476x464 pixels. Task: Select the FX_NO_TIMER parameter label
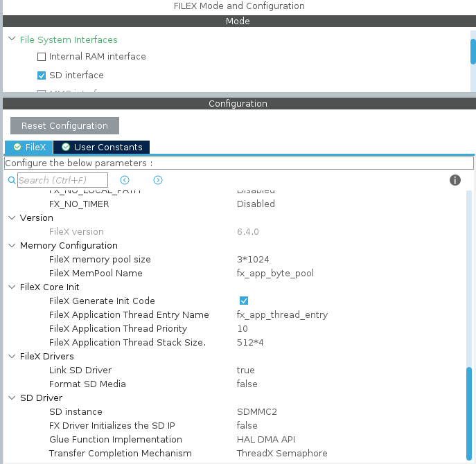click(x=79, y=204)
